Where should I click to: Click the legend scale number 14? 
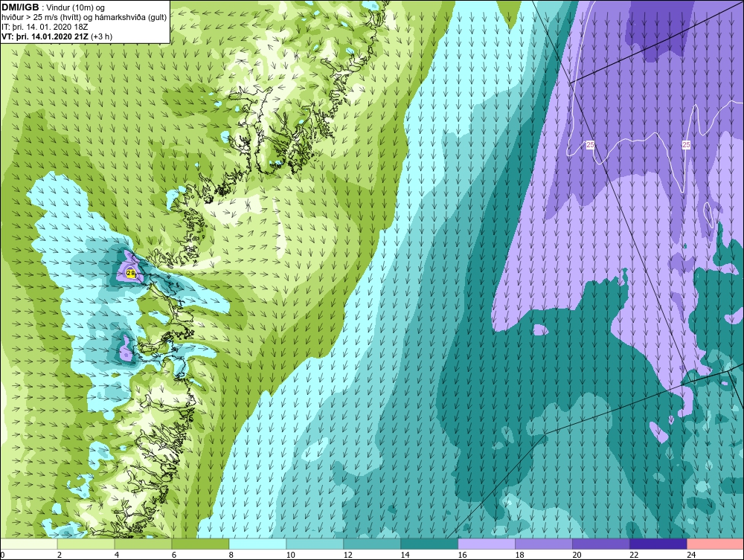pos(405,555)
